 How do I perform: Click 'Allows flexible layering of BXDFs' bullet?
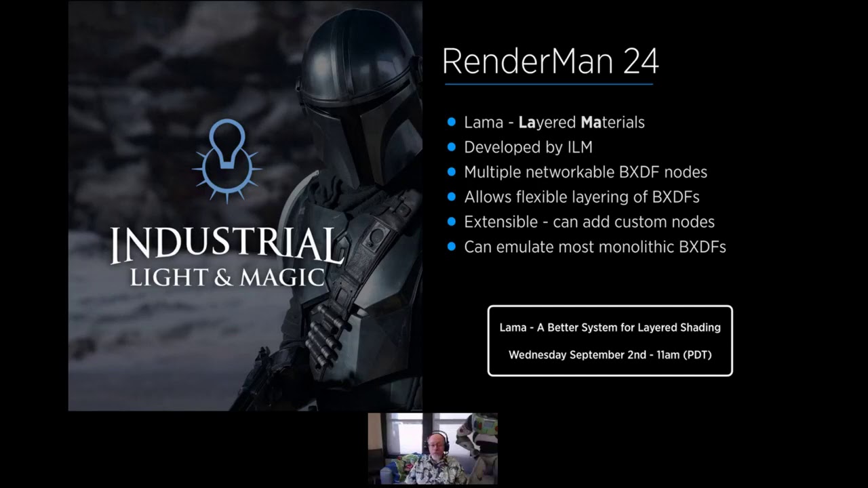(x=582, y=197)
